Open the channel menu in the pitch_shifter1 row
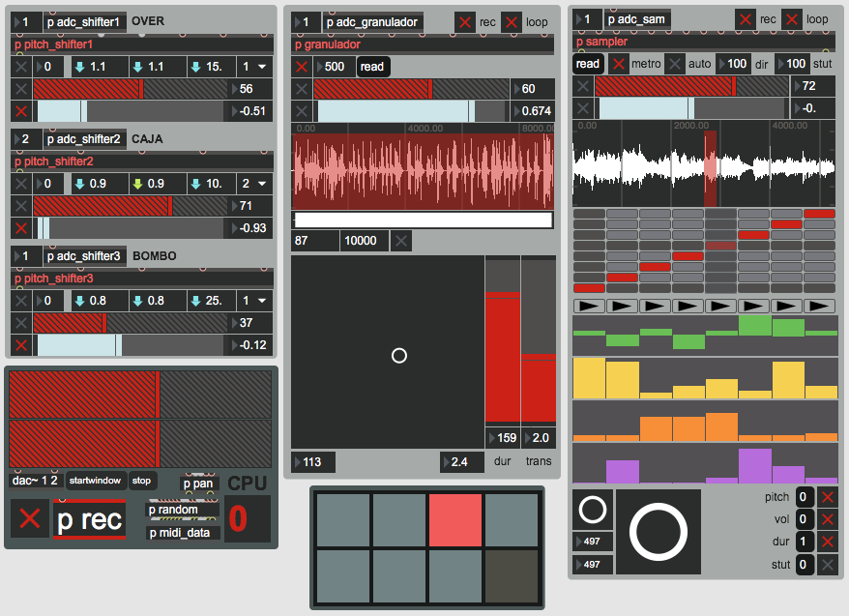Screen dimensions: 849x616 coord(254,67)
